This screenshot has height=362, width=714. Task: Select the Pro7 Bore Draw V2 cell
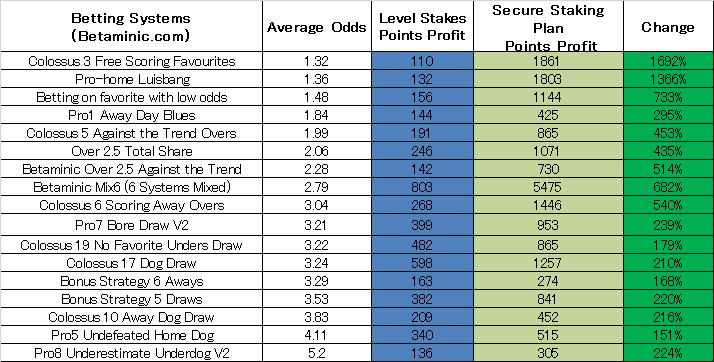tap(131, 225)
